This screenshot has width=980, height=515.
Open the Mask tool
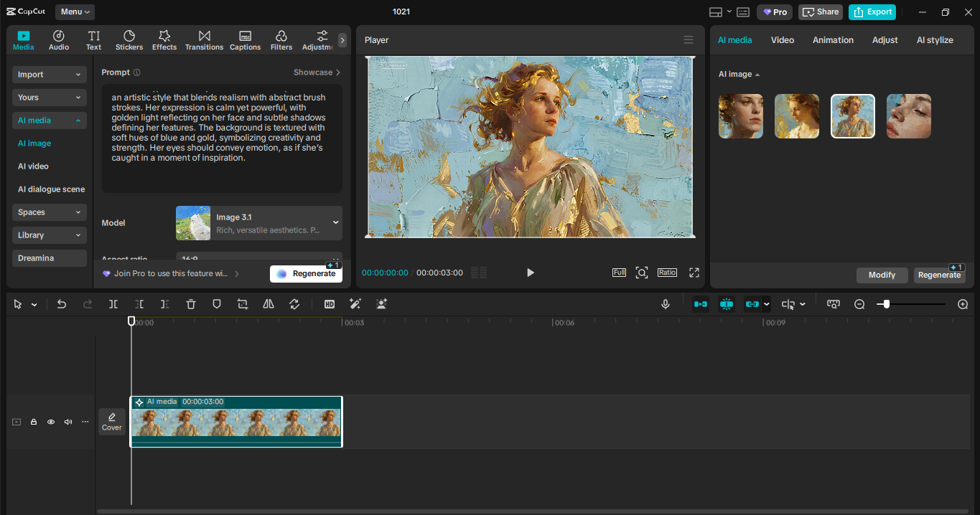click(216, 303)
